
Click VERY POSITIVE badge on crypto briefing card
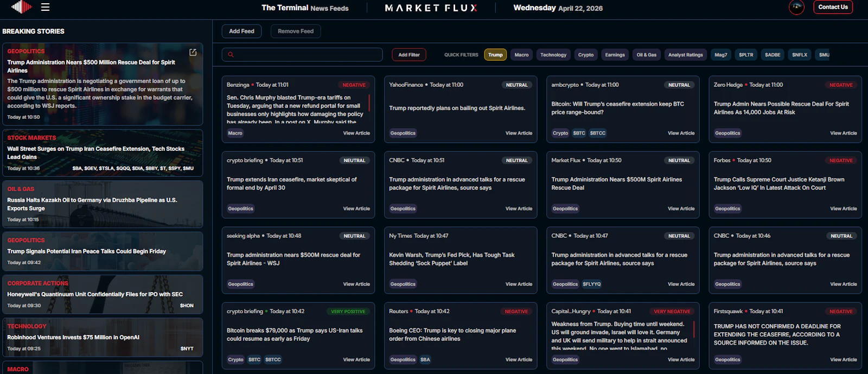[348, 312]
